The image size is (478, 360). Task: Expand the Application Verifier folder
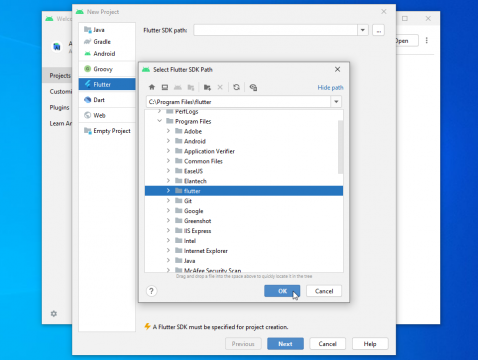168,151
